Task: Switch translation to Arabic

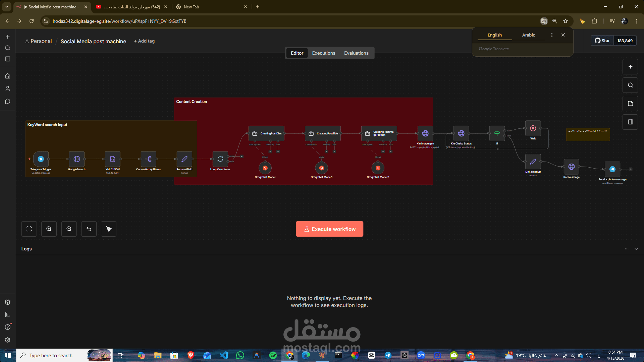Action: click(528, 35)
